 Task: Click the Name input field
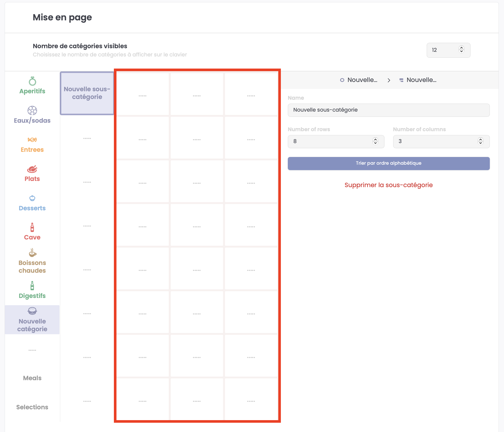[x=389, y=110]
